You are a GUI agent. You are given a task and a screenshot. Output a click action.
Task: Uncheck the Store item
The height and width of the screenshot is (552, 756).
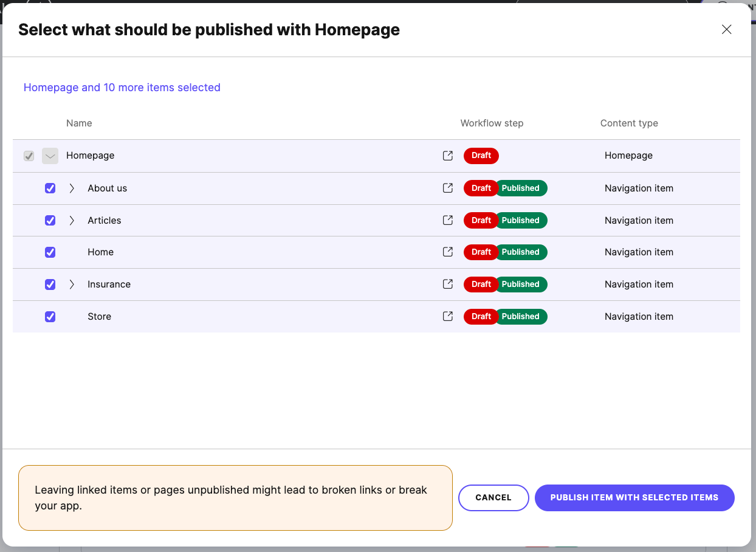tap(50, 316)
